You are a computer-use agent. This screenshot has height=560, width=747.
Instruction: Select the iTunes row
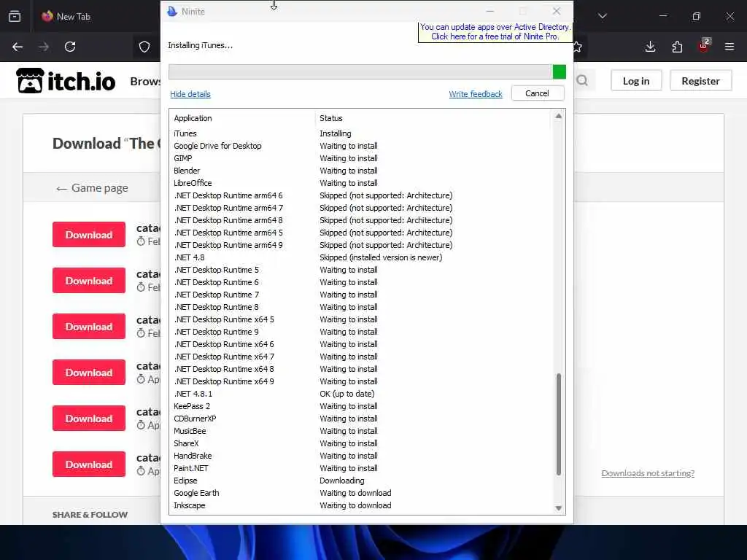[361, 133]
